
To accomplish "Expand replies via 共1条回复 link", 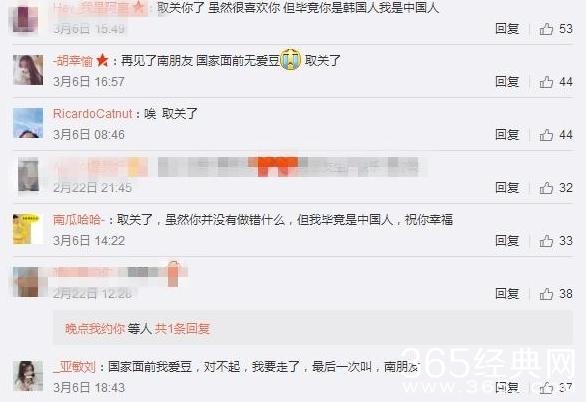I will (182, 329).
